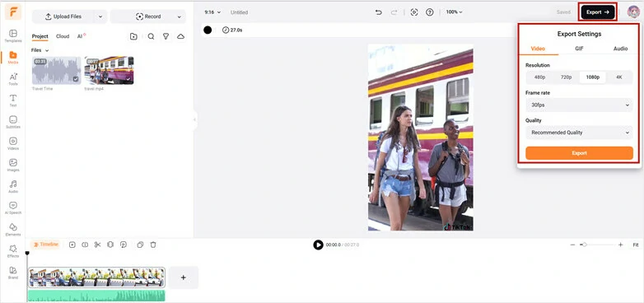Delete the selected clip with trash icon

[x=153, y=245]
